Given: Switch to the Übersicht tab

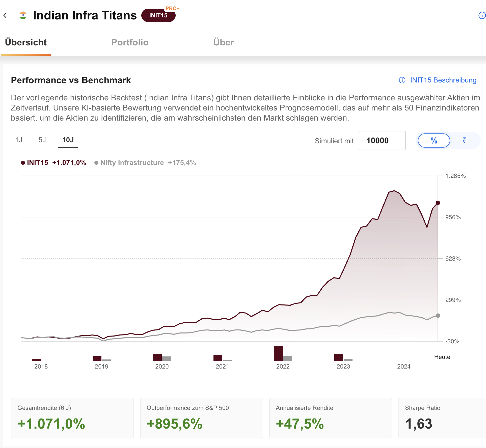Looking at the screenshot, I should pos(26,42).
